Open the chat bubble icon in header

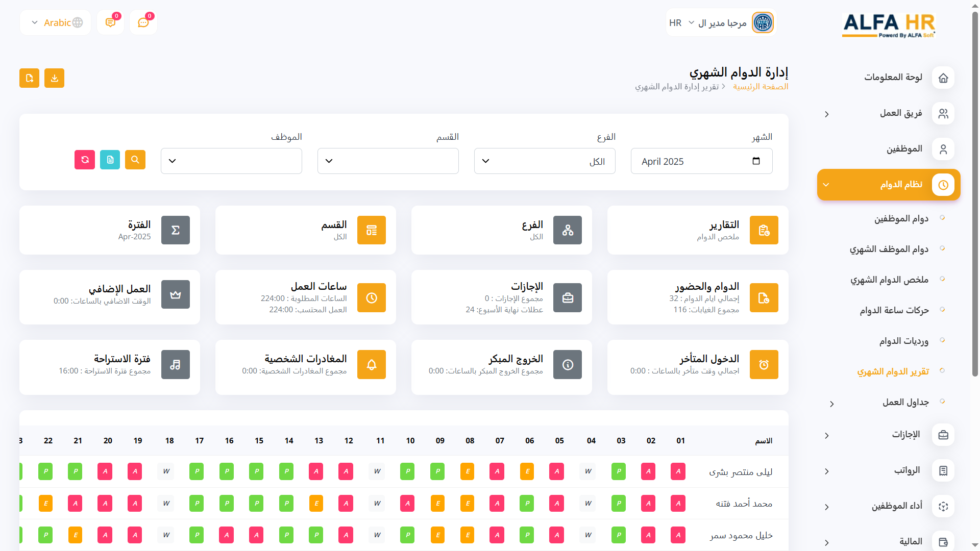143,22
